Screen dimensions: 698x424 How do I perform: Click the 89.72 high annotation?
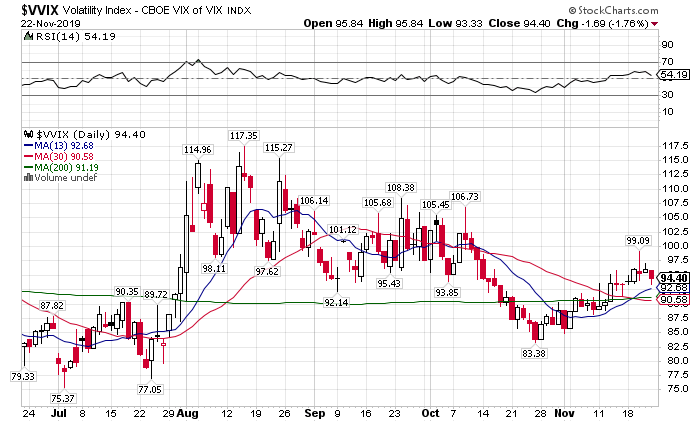[x=156, y=294]
